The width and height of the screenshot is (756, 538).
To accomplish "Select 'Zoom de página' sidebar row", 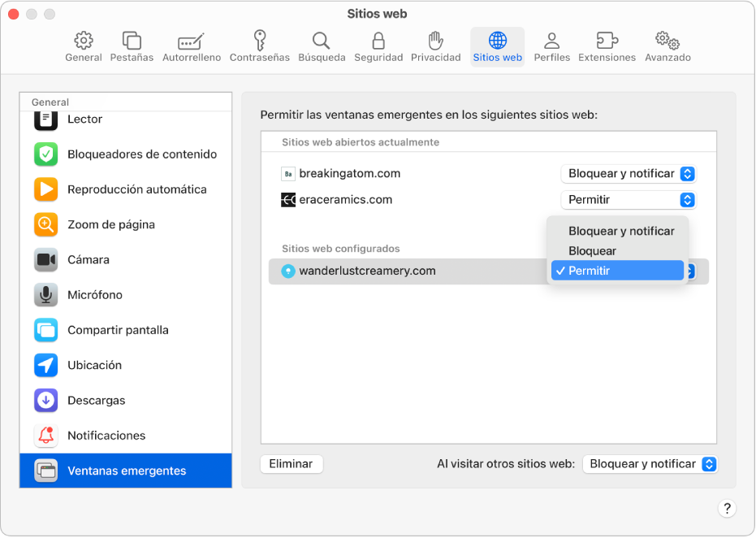I will click(x=126, y=225).
